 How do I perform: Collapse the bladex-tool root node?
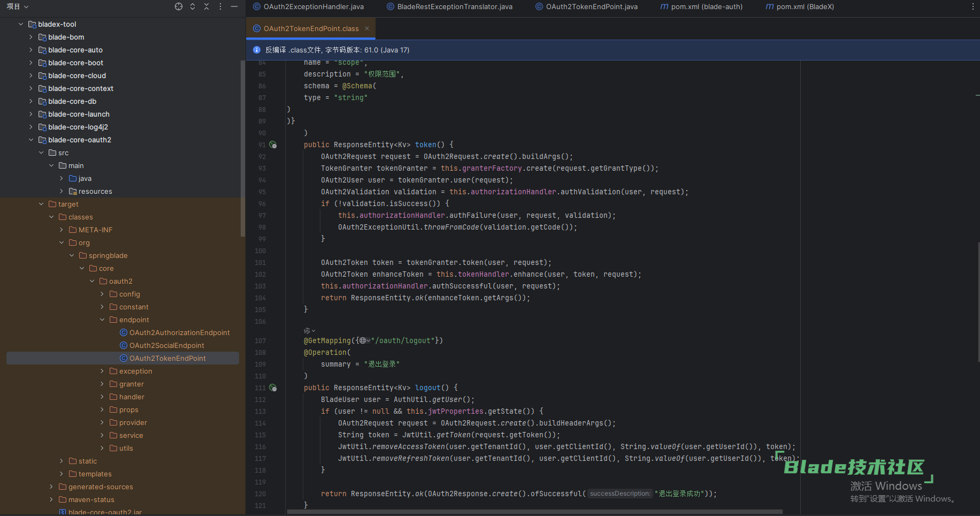pos(21,24)
